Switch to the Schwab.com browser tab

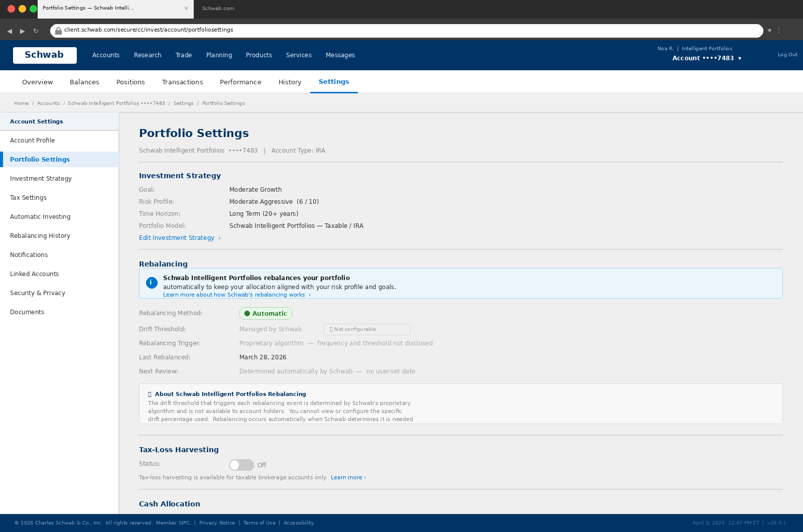[x=217, y=8]
